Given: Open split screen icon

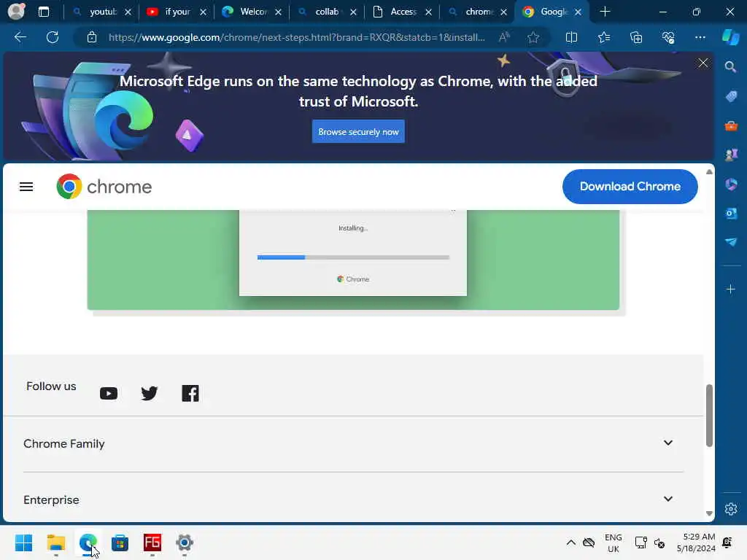Looking at the screenshot, I should click(571, 37).
